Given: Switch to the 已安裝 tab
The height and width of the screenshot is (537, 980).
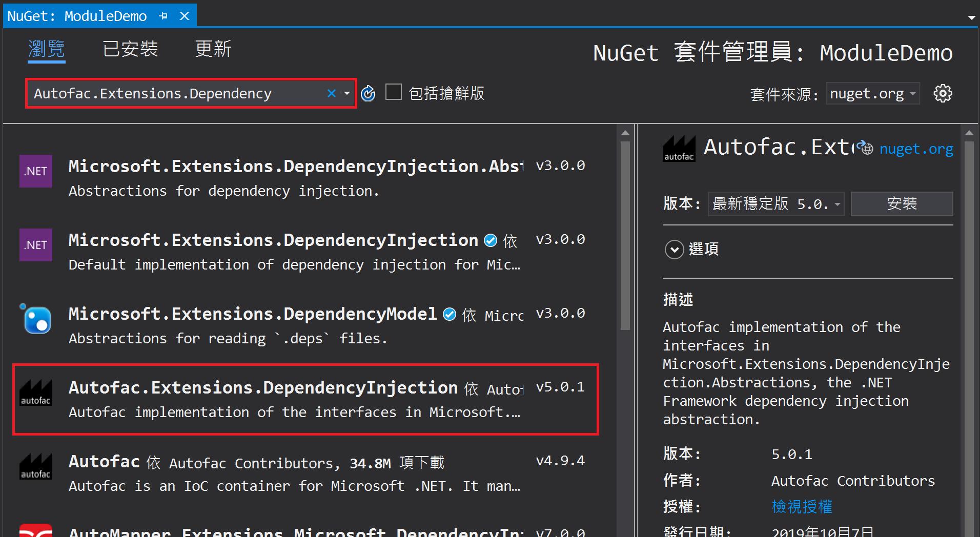Looking at the screenshot, I should [130, 49].
